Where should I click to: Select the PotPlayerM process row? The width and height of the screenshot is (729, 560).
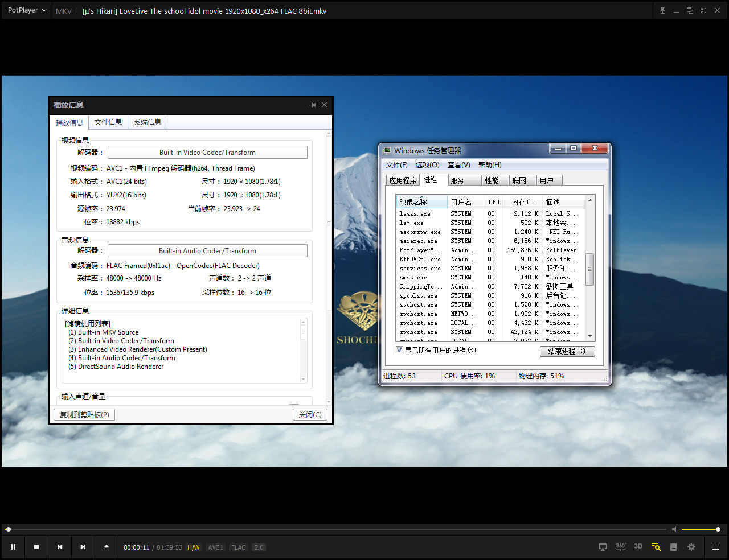click(x=490, y=250)
